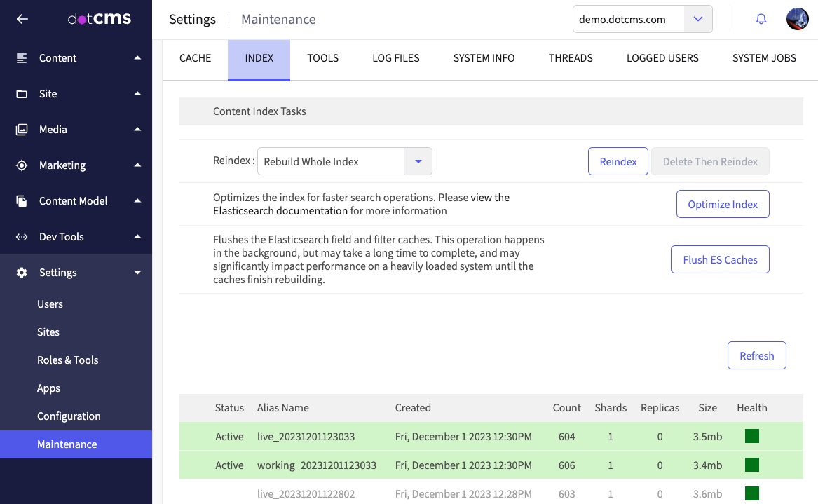Screen dimensions: 818x504
Task: Open notifications bell icon
Action: (761, 19)
